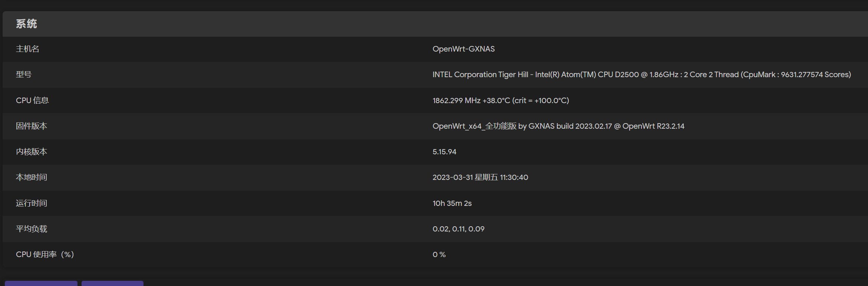
Task: Click the 内核版本 row label
Action: click(x=32, y=152)
